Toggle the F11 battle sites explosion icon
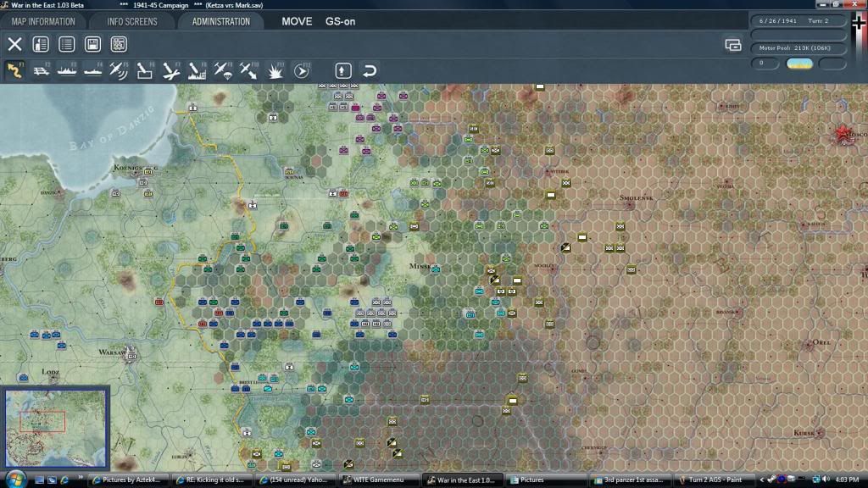The height and width of the screenshot is (488, 868). [275, 71]
